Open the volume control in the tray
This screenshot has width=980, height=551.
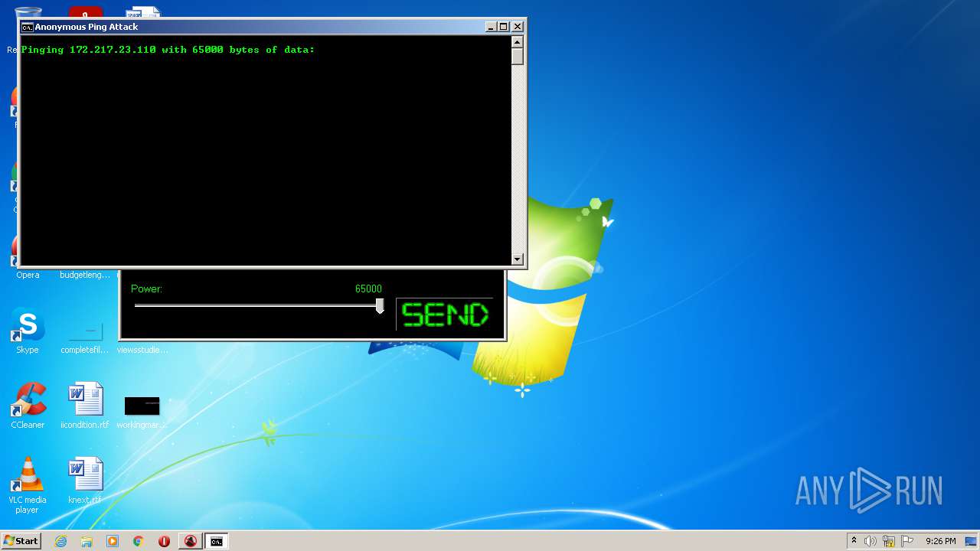coord(871,541)
